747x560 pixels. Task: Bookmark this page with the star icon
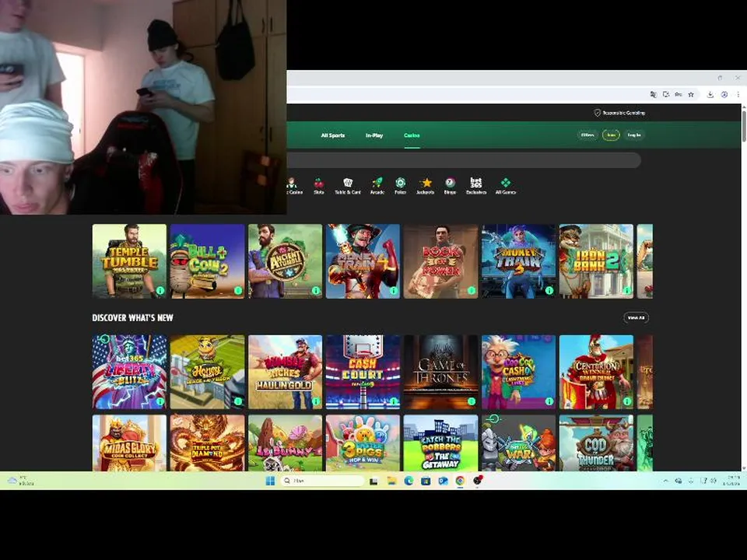pyautogui.click(x=691, y=94)
